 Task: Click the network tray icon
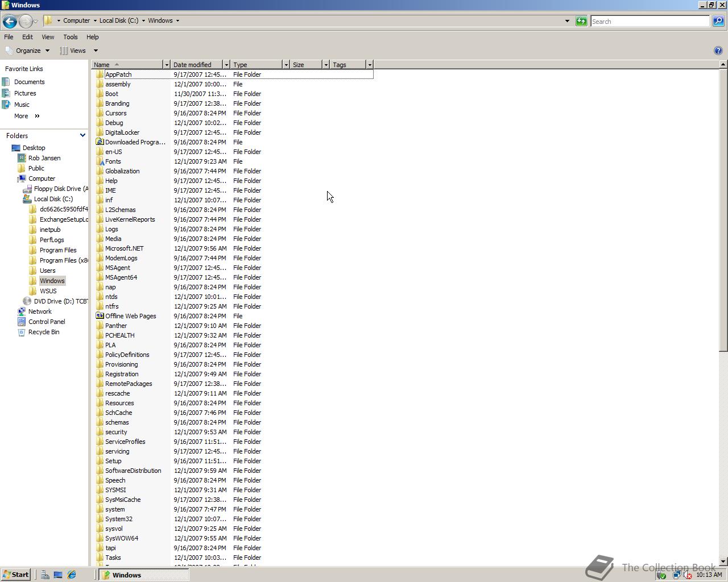coord(676,575)
